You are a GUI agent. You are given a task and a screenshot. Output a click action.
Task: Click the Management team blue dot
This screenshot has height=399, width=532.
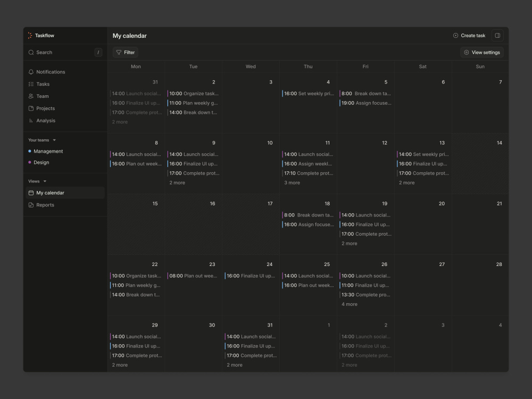click(29, 151)
